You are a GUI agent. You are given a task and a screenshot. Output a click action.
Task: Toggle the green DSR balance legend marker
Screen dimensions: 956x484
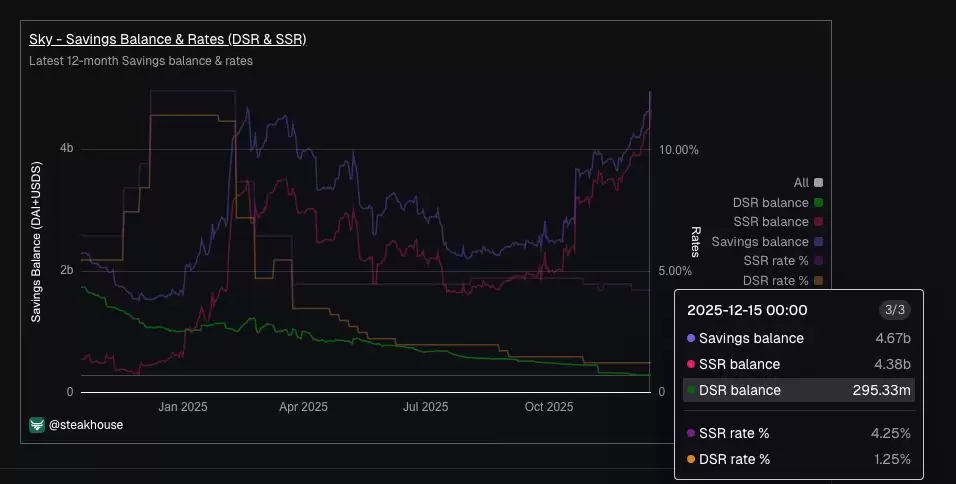click(819, 203)
